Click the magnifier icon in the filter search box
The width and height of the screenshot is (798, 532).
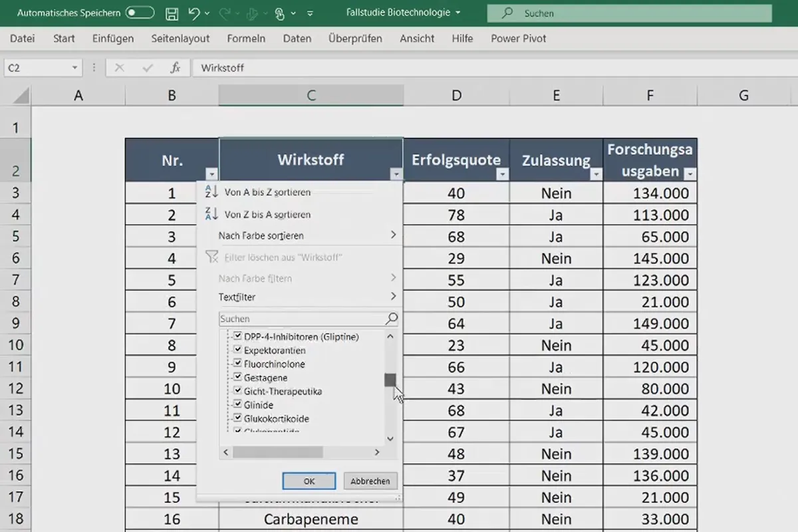[x=392, y=319]
